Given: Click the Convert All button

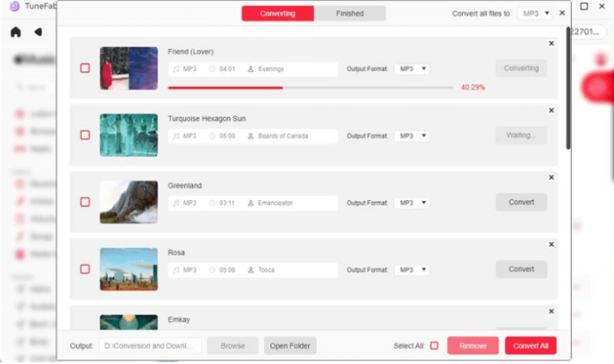Looking at the screenshot, I should pos(531,346).
